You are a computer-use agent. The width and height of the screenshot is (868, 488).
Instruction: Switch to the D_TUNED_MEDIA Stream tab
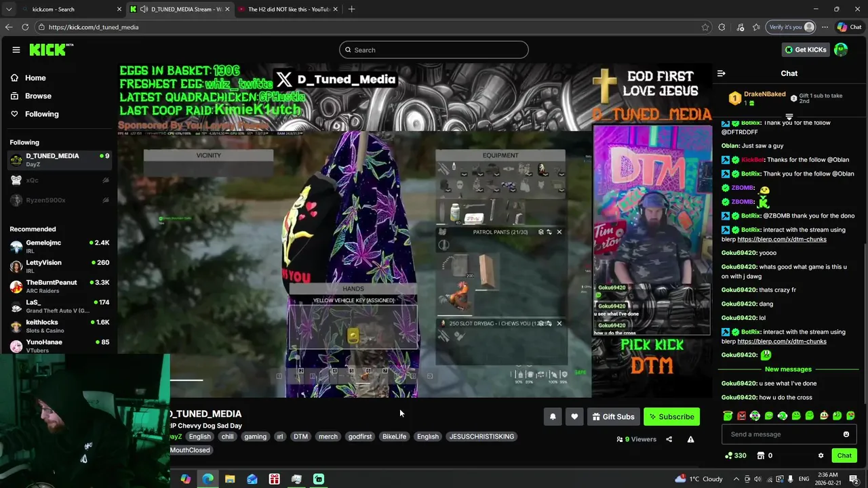(180, 9)
